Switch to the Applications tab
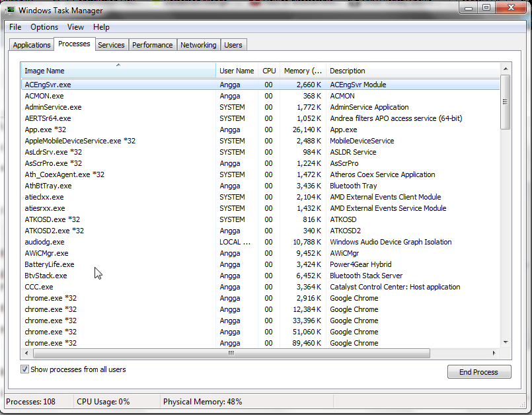Screen dimensions: 532x415 tap(32, 45)
